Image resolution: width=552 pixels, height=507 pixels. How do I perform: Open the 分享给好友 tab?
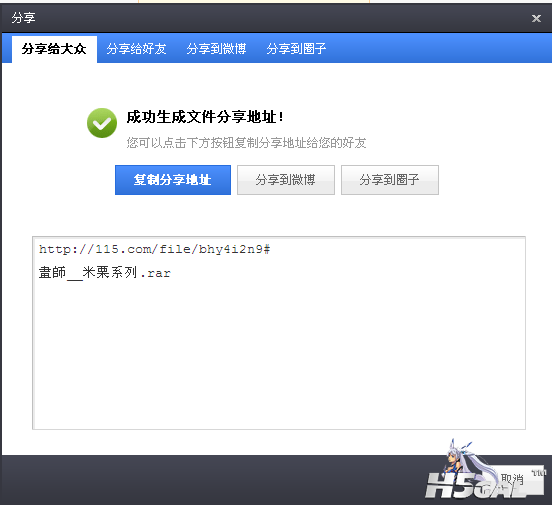(137, 49)
